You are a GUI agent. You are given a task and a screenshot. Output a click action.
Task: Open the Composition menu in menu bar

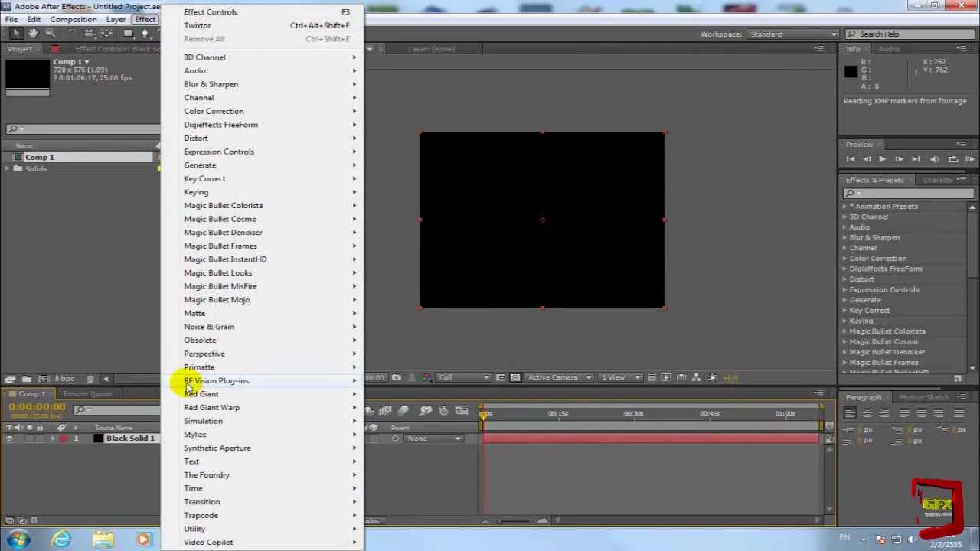(x=73, y=19)
